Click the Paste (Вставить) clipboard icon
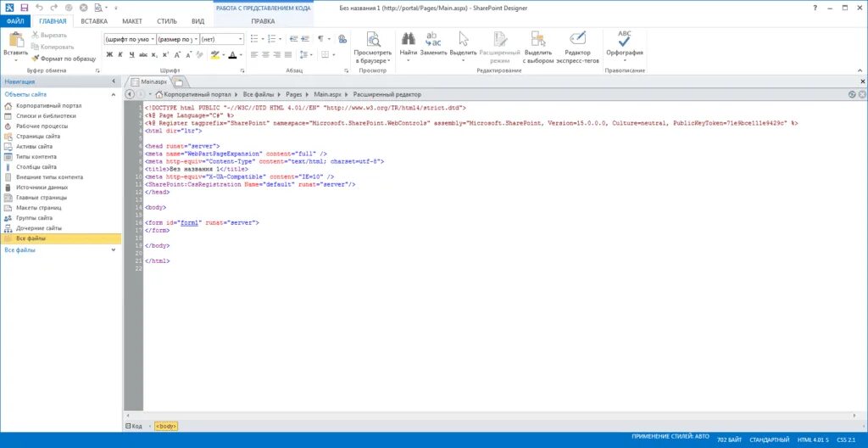The width and height of the screenshot is (868, 448). click(x=15, y=41)
